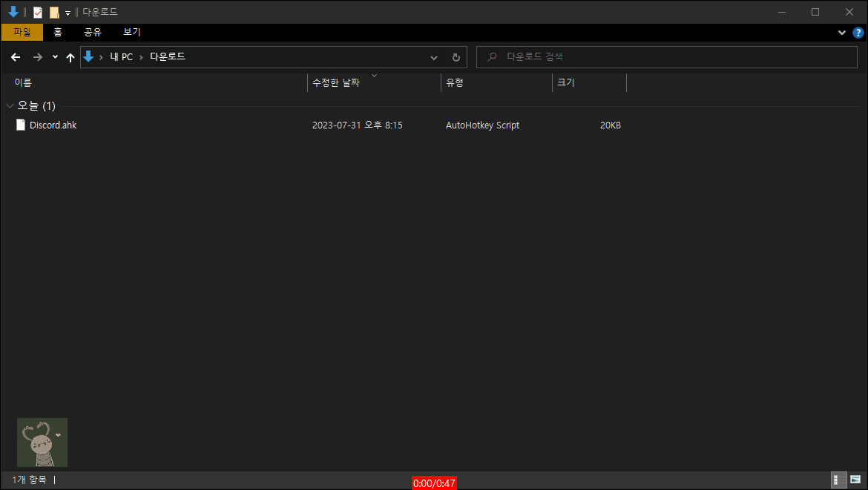
Task: Click the properties quick access icon
Action: click(38, 12)
